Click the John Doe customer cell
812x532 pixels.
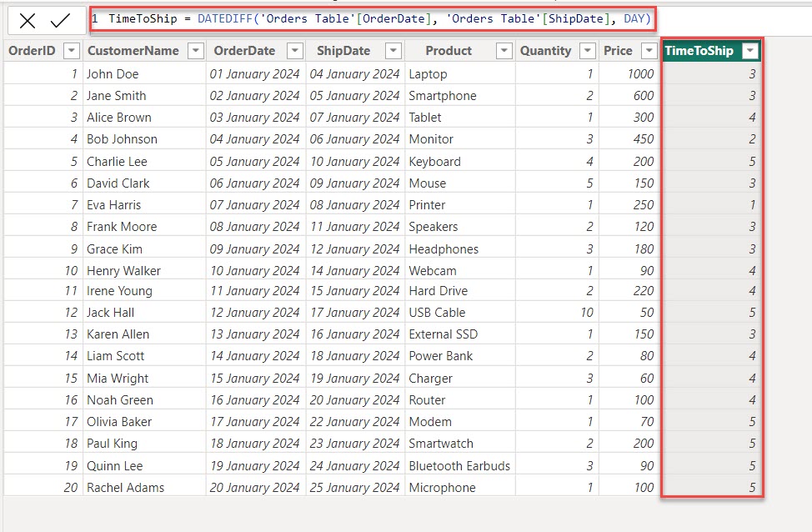[x=144, y=74]
